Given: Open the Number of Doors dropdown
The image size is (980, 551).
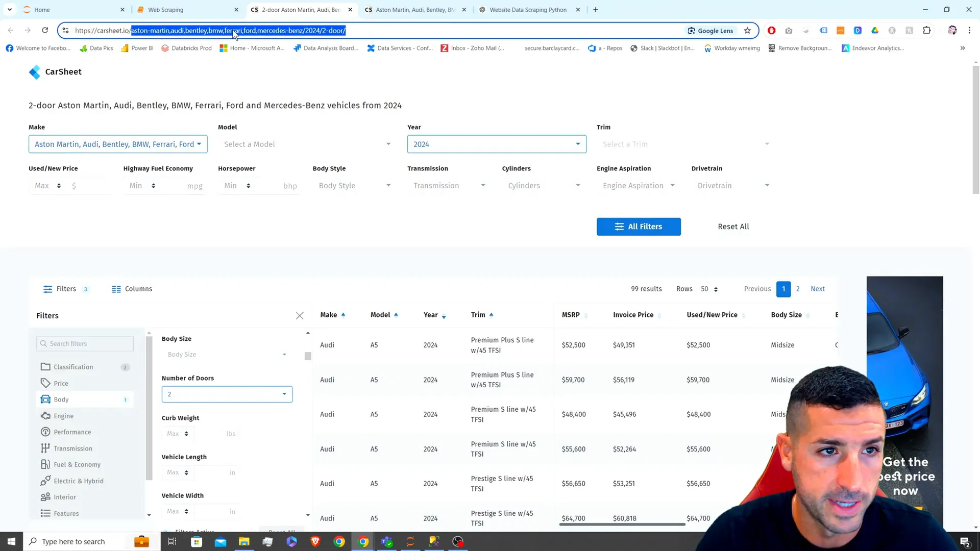Looking at the screenshot, I should click(x=227, y=394).
